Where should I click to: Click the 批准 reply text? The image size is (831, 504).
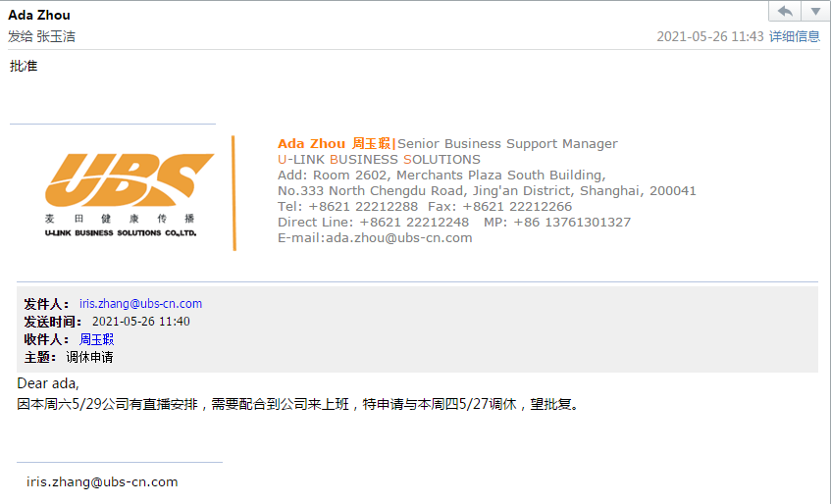pos(24,66)
